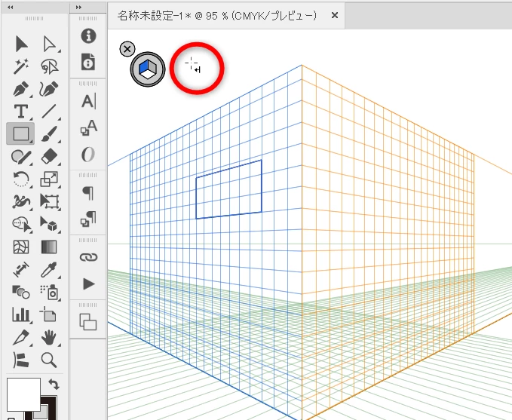Select the toolbar tool above the fill swatch
The width and height of the screenshot is (512, 420).
point(21,360)
